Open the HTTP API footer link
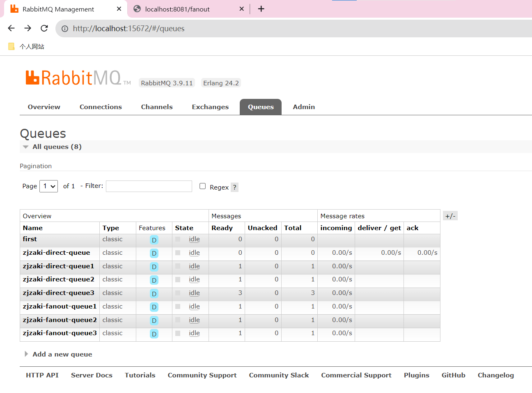The height and width of the screenshot is (393, 532). coord(42,375)
